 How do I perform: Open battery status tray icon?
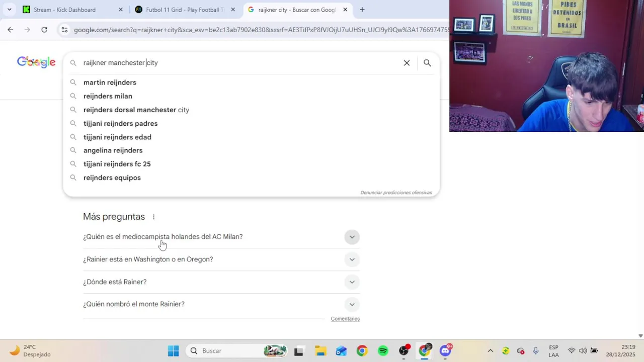[x=594, y=351]
